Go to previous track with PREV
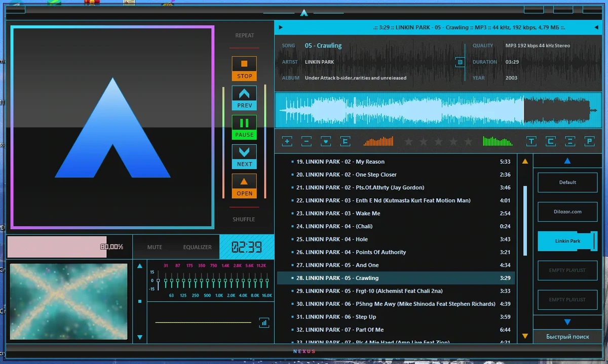Viewport: 608px width, 364px height. point(244,98)
